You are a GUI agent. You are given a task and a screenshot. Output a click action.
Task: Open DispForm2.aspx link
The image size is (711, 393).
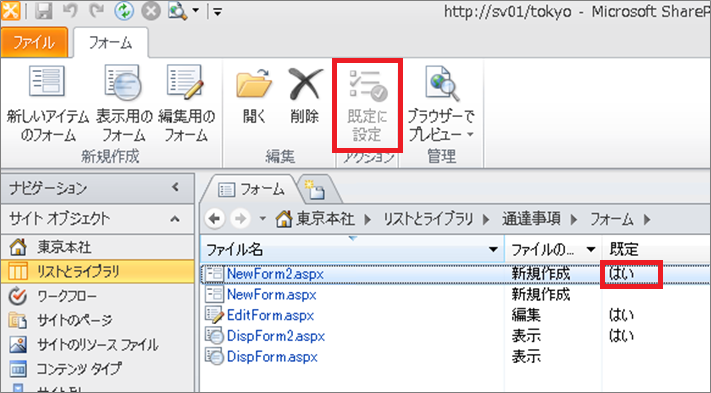pyautogui.click(x=276, y=336)
